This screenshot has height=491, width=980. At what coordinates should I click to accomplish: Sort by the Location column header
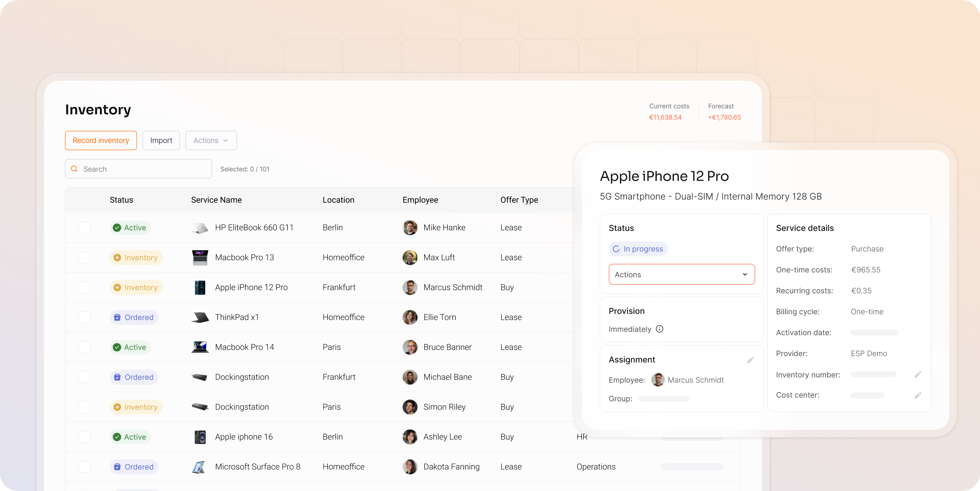[x=338, y=200]
